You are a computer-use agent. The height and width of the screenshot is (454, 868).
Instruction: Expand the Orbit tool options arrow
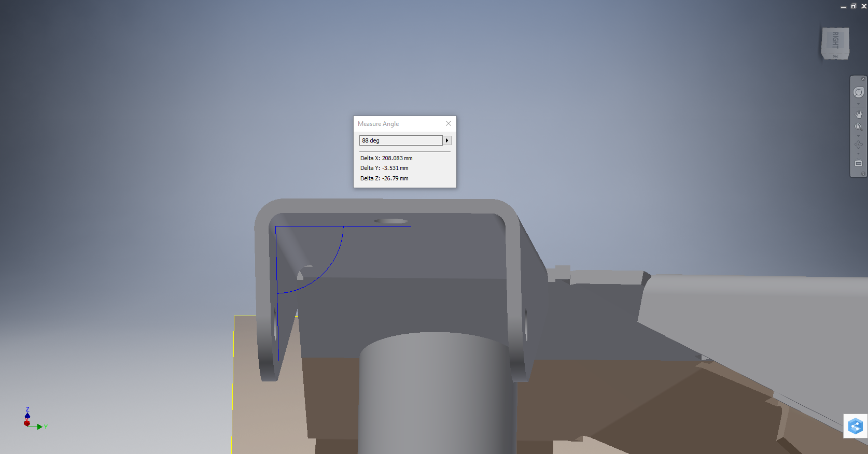(859, 154)
